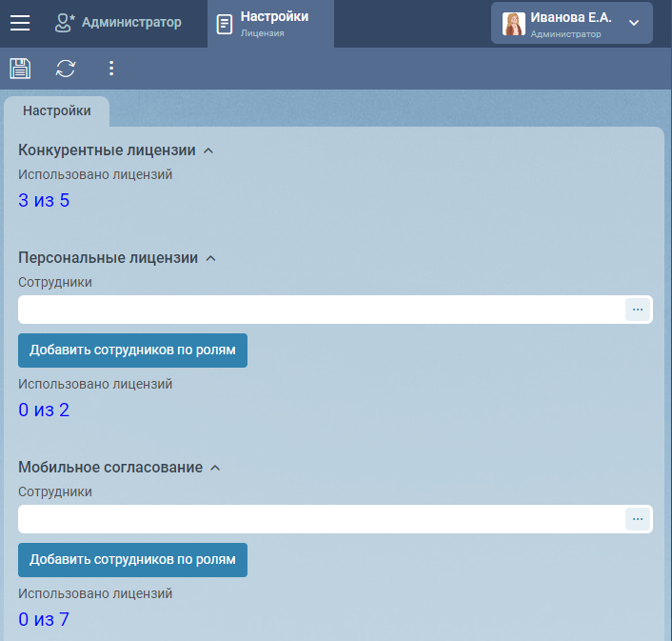Screen dimensions: 672x641
Task: Collapse the Персональные лицензии section
Action: pyautogui.click(x=211, y=258)
